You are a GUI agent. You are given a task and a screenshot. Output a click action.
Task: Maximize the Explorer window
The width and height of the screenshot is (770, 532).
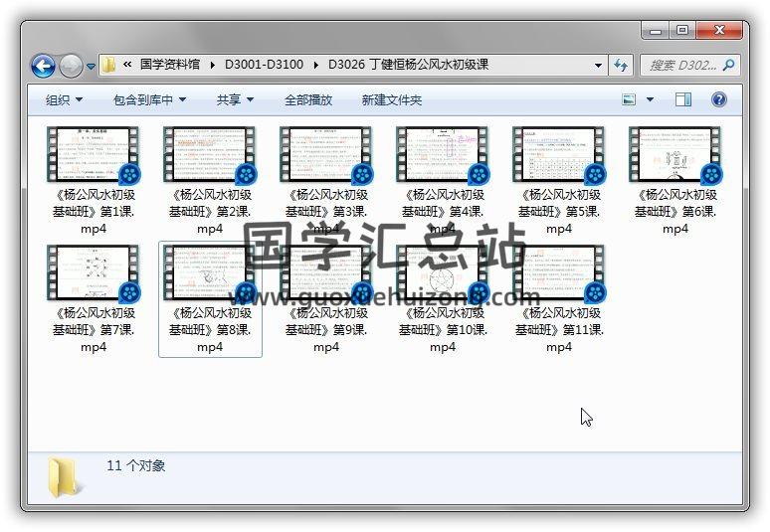click(x=682, y=31)
